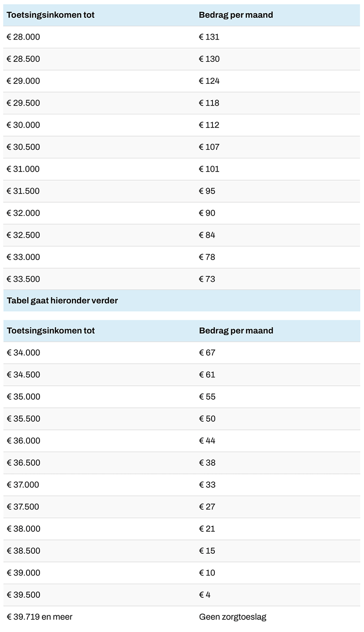The height and width of the screenshot is (632, 364).
Task: Click the € 34.000 income cell
Action: point(23,352)
